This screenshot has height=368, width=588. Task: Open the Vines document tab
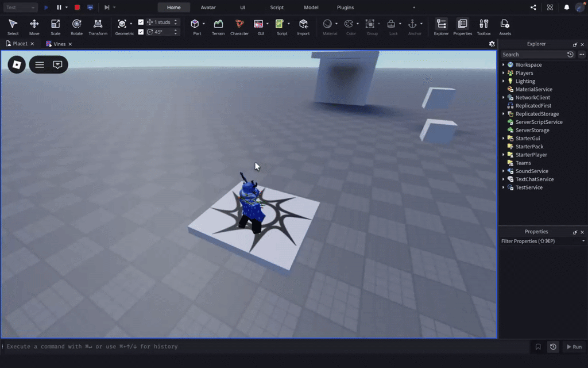(x=59, y=44)
